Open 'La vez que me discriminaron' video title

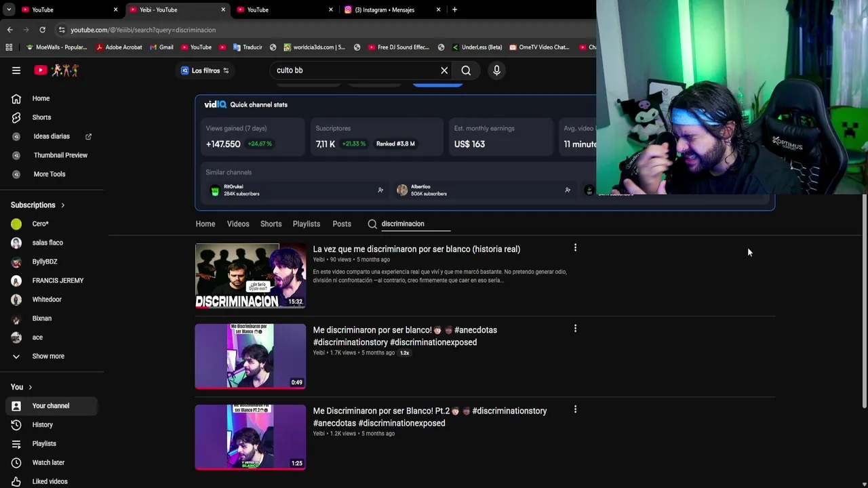pyautogui.click(x=416, y=249)
